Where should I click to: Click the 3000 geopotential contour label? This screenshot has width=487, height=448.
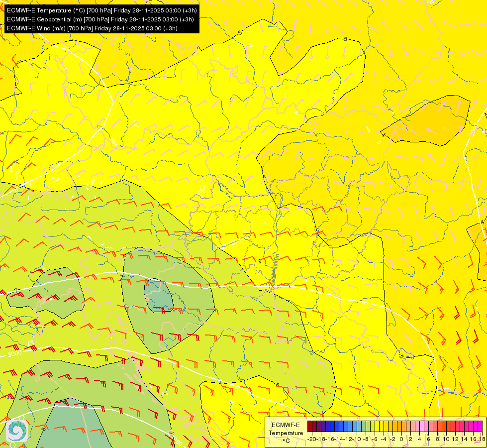(x=14, y=353)
